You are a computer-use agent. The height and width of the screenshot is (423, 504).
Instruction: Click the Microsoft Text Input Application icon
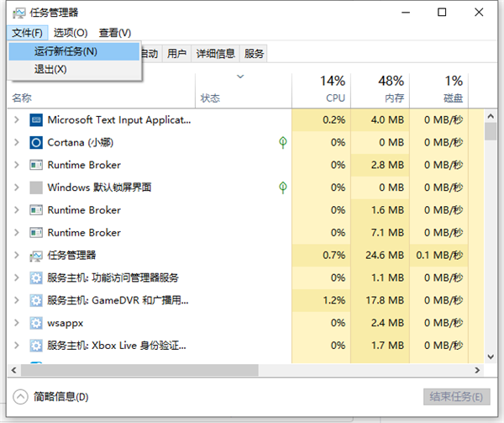36,120
